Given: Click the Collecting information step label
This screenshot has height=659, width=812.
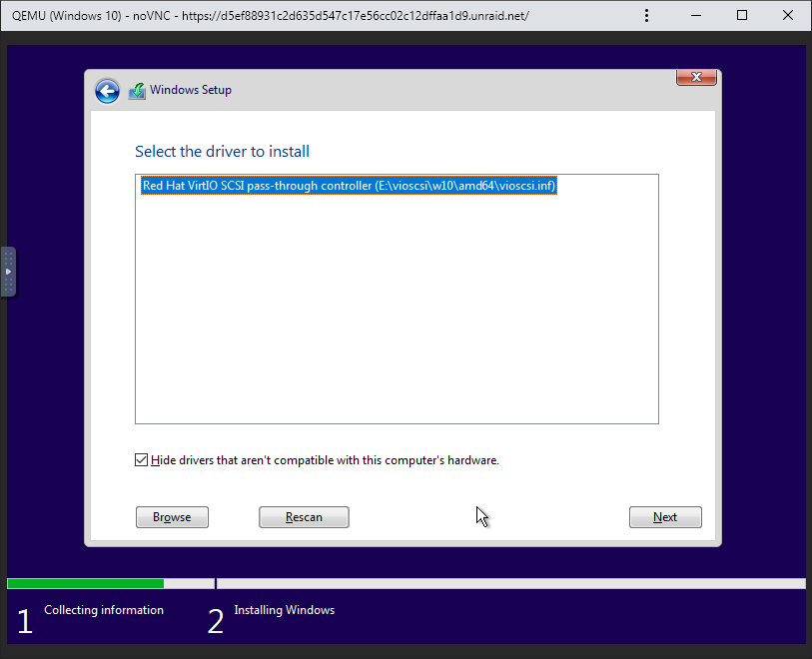Looking at the screenshot, I should tap(104, 610).
